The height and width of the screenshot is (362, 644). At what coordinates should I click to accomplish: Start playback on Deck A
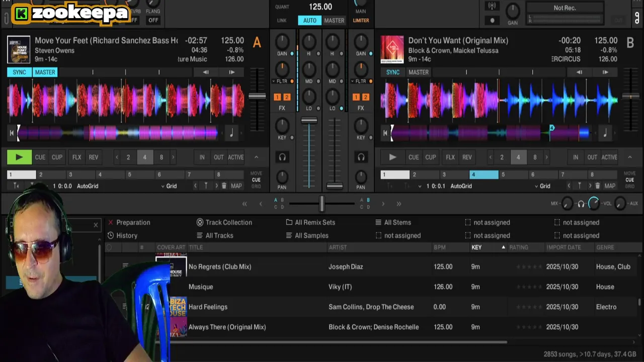tap(19, 157)
